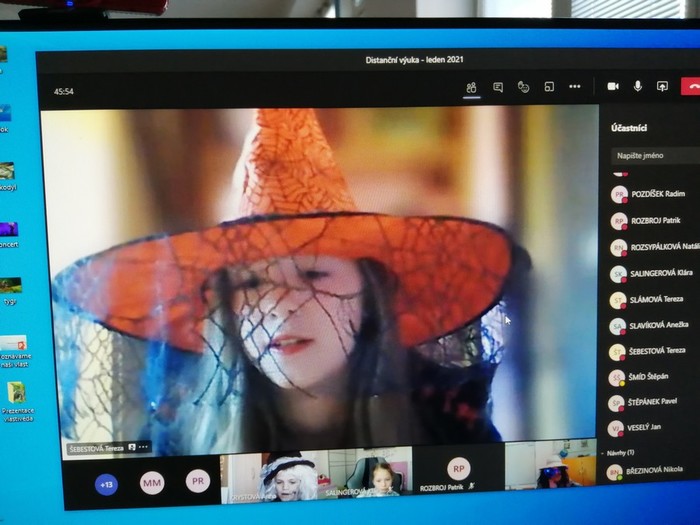Open the meeting chat icon

[x=497, y=87]
